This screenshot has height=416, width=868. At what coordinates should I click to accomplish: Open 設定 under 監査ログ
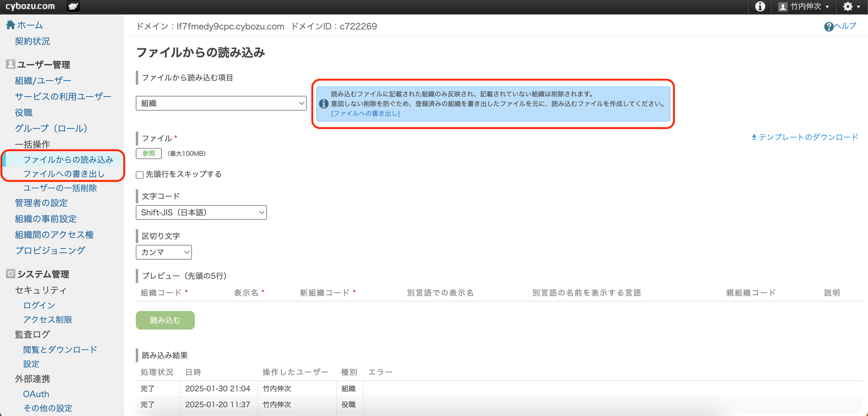(x=31, y=364)
